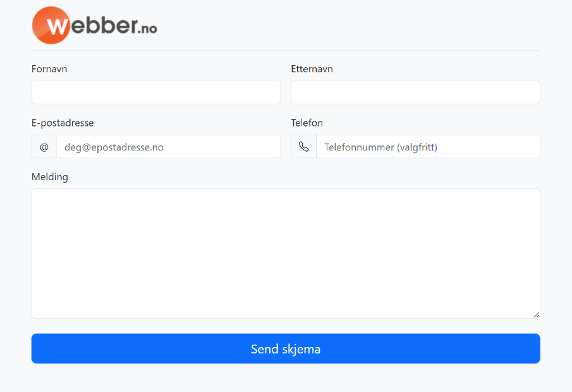Select the Telefon number input field
This screenshot has width=572, height=392.
428,147
